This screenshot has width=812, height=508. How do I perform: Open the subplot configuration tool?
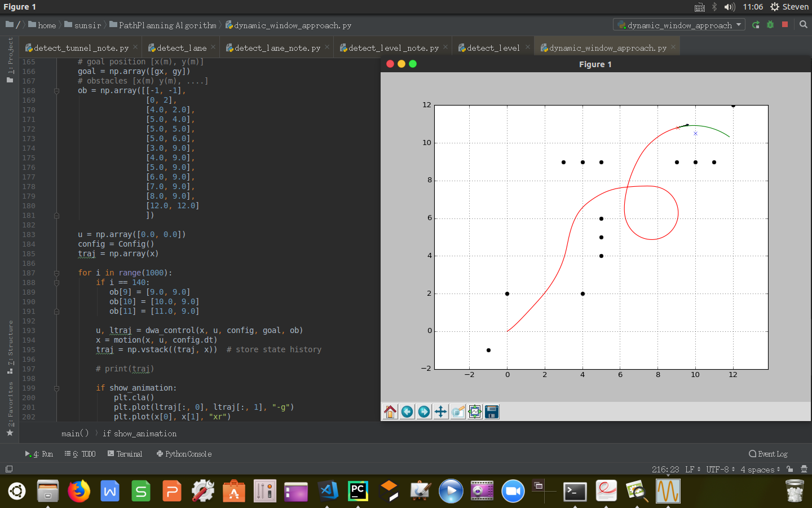(x=475, y=412)
